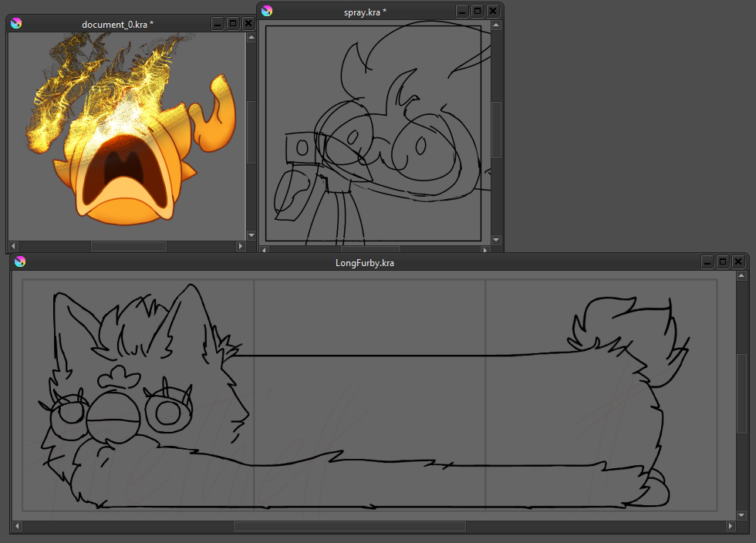The height and width of the screenshot is (543, 756).
Task: Click the Krita icon in document_0.kra title bar
Action: (x=16, y=24)
